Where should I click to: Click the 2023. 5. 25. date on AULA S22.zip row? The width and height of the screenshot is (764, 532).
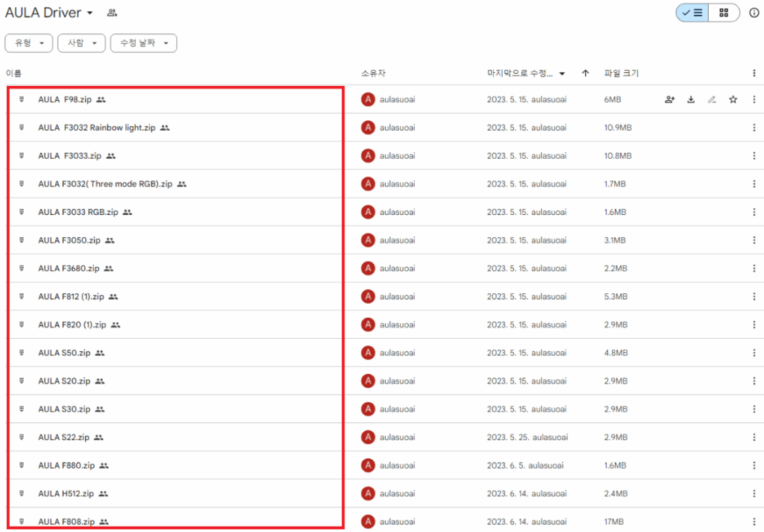click(507, 437)
